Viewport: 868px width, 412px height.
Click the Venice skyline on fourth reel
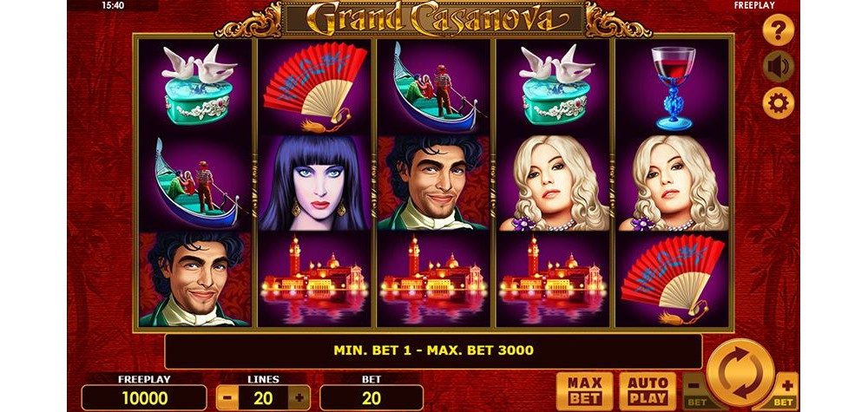(552, 278)
